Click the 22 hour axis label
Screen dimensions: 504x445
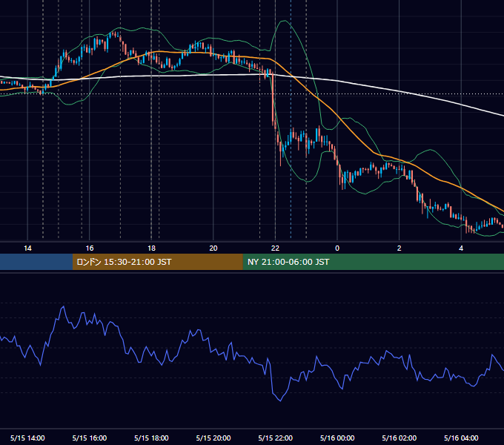pyautogui.click(x=275, y=248)
